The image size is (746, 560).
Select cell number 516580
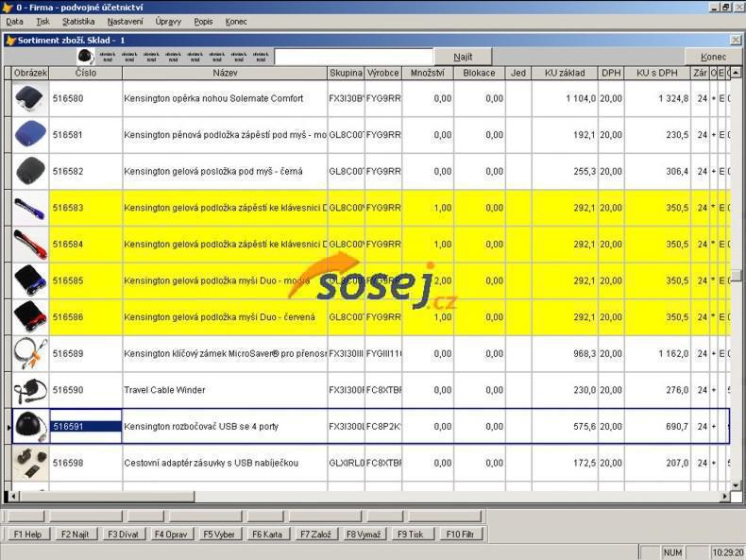pyautogui.click(x=86, y=98)
